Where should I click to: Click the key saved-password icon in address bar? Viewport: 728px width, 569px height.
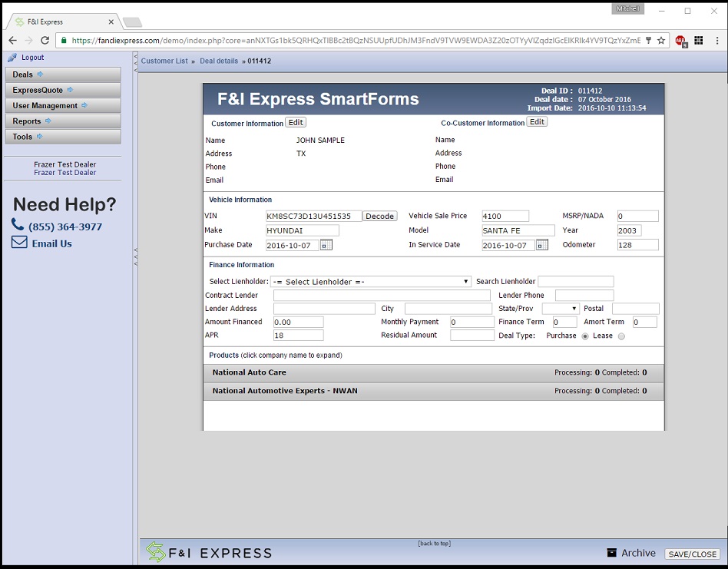point(649,41)
